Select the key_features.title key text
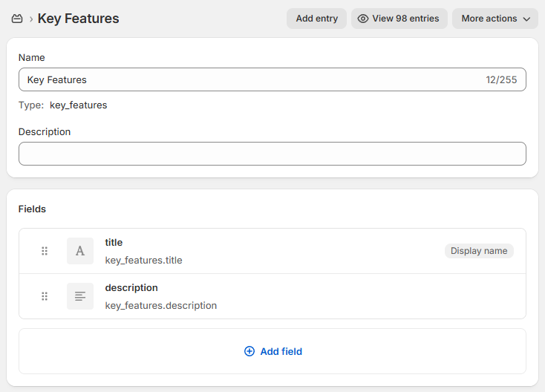The width and height of the screenshot is (545, 392). pos(143,260)
